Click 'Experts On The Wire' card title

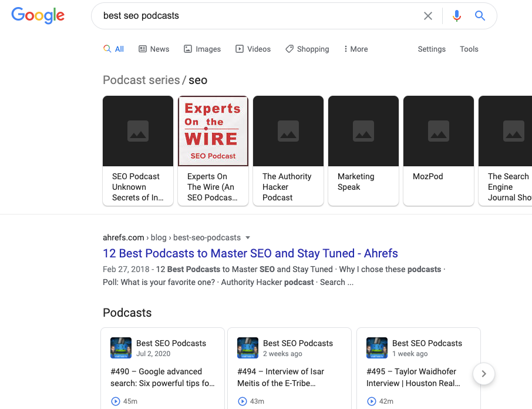point(213,187)
